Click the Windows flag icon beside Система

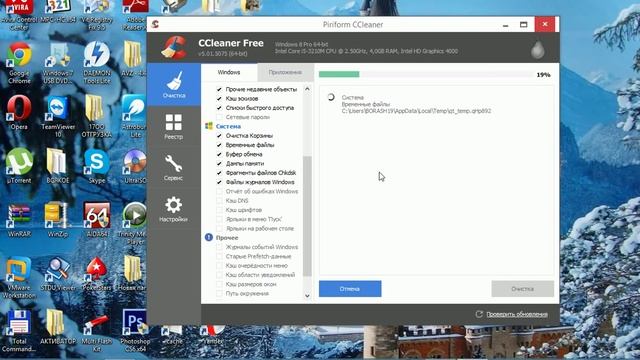209,126
